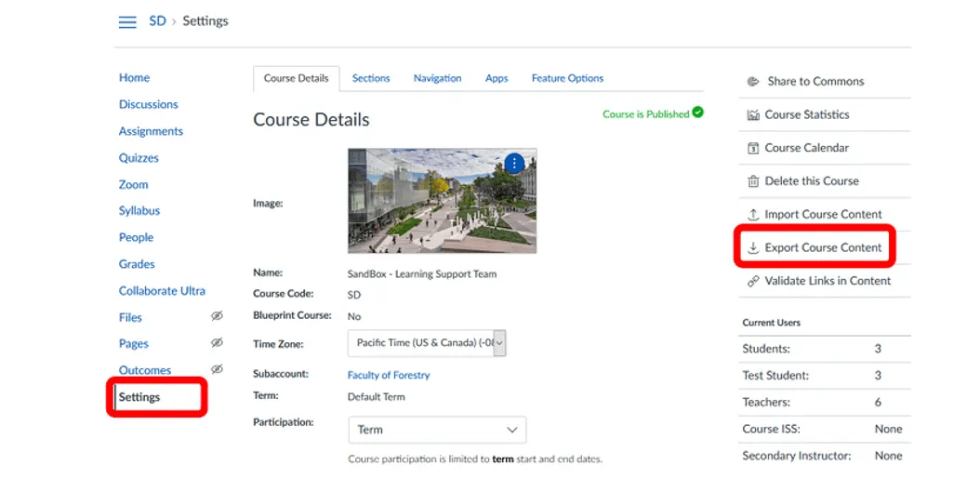The image size is (980, 478).
Task: Click the Settings breadcrumb text
Action: [205, 21]
